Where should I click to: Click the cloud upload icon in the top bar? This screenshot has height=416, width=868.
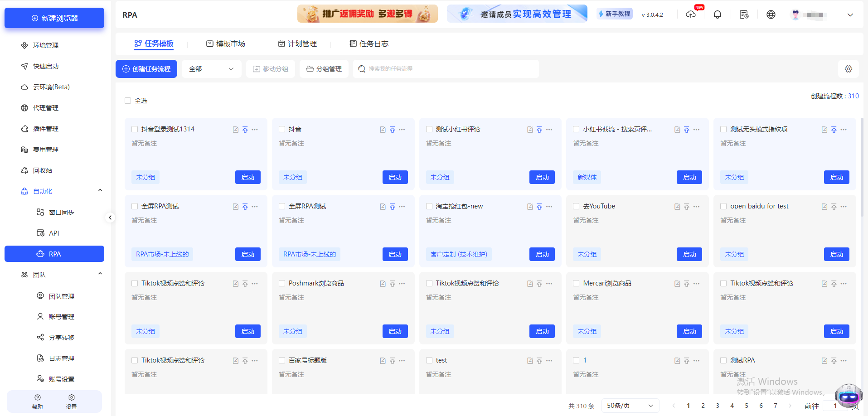coord(691,15)
